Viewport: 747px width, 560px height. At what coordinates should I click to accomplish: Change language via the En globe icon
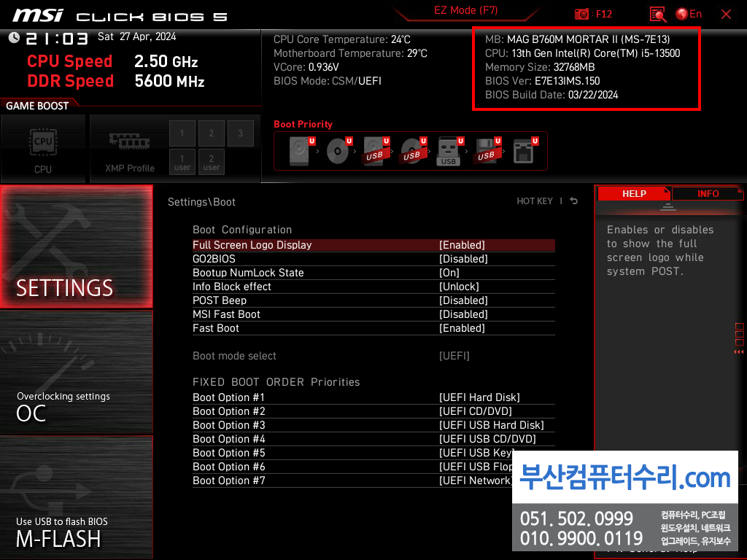coord(689,14)
